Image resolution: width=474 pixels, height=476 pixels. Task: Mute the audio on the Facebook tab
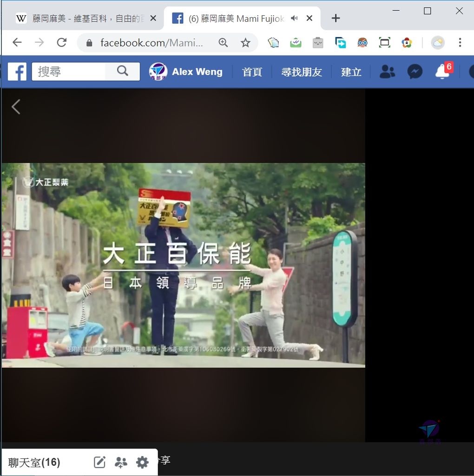click(x=294, y=18)
